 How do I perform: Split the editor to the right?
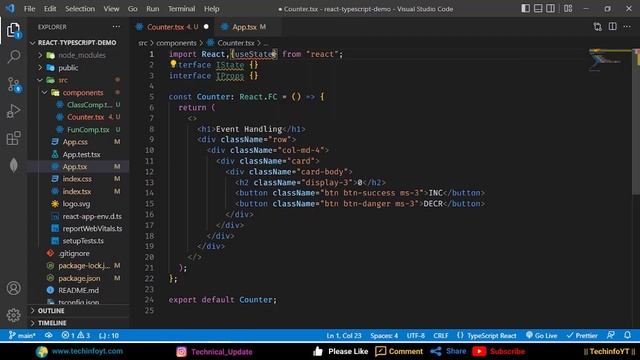tap(613, 27)
